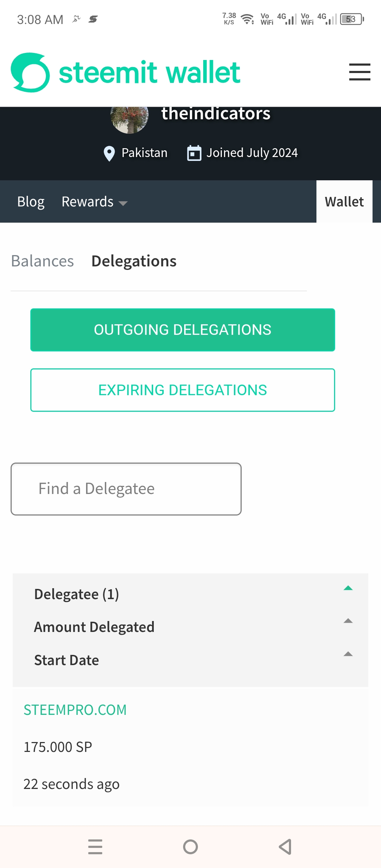Sort by Delegatee column arrow
Image resolution: width=381 pixels, height=868 pixels.
(x=348, y=588)
